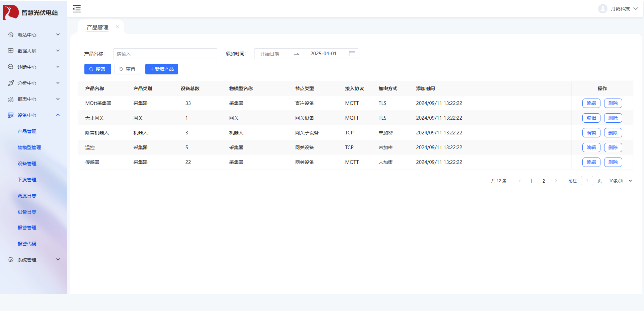This screenshot has height=311, width=644.
Task: Open 报警管理 in the sidebar
Action: (27, 228)
